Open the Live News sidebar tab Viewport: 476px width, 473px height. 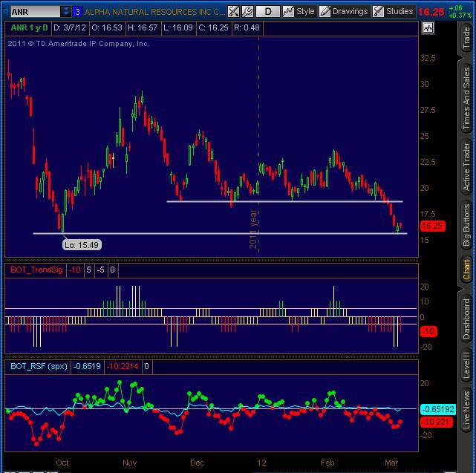[x=466, y=410]
